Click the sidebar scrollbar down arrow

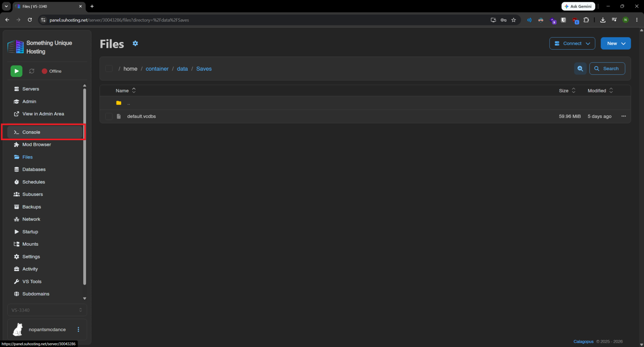click(85, 298)
